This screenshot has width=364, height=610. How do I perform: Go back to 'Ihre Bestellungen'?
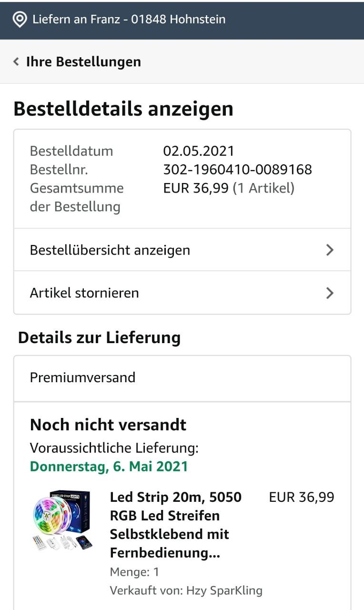[x=83, y=62]
